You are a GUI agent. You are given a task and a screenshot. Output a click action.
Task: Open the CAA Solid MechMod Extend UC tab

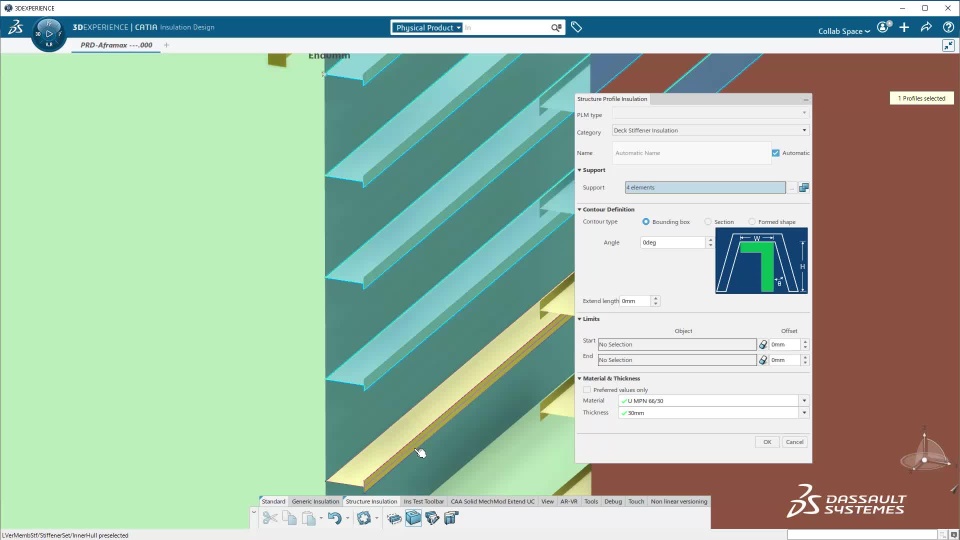click(x=492, y=501)
